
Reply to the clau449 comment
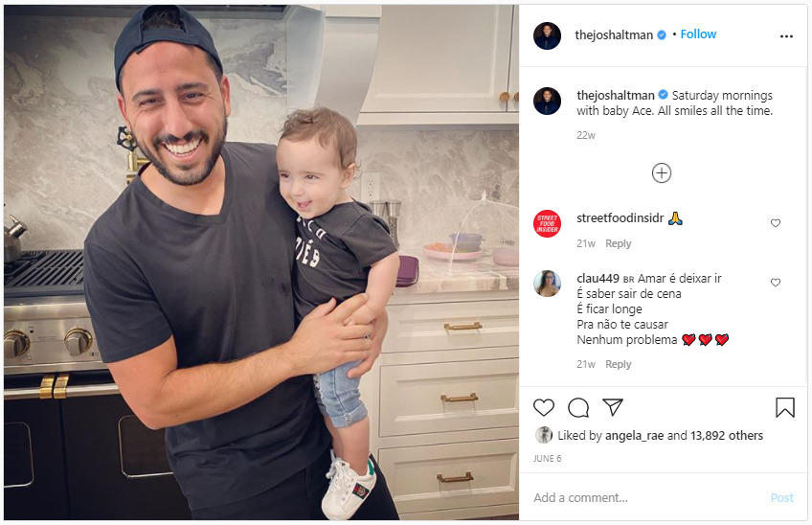619,364
